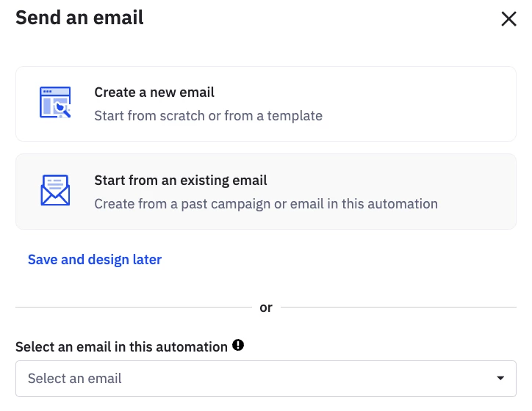This screenshot has height=411, width=532.
Task: Click the "or" divider text
Action: click(x=266, y=308)
